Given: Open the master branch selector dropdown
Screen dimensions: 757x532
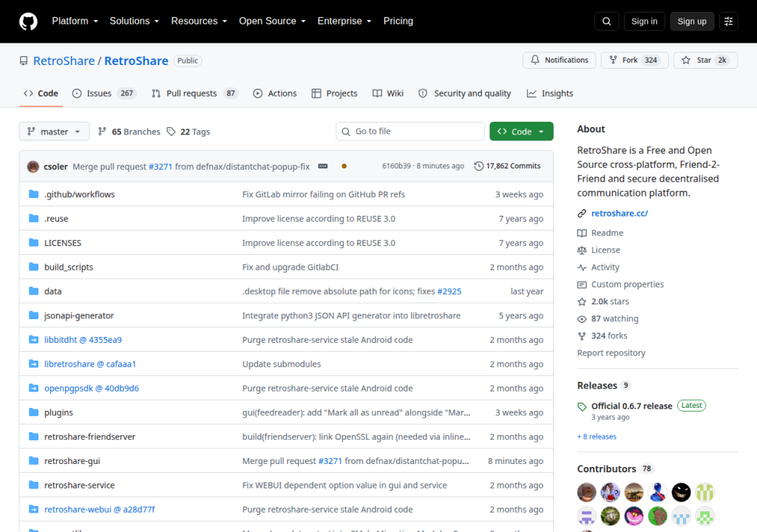Looking at the screenshot, I should (54, 132).
